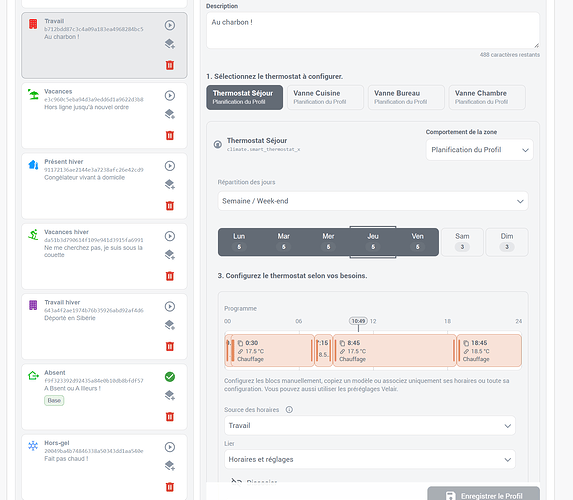
Task: Activate the Vacances hiver profile
Action: pos(170,236)
